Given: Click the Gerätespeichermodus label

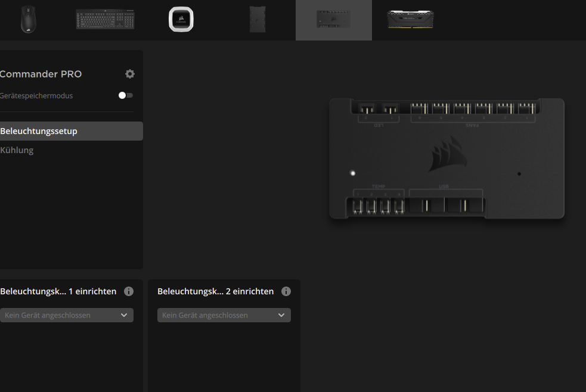Looking at the screenshot, I should (36, 95).
